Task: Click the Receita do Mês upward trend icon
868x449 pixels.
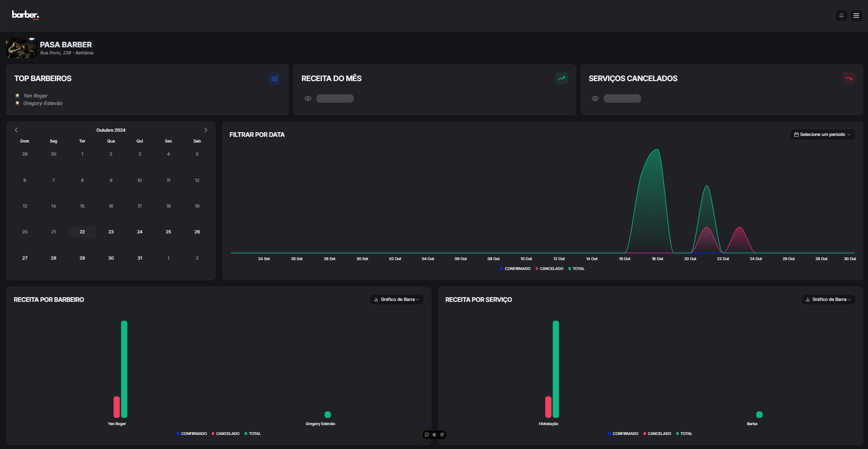Action: (561, 78)
